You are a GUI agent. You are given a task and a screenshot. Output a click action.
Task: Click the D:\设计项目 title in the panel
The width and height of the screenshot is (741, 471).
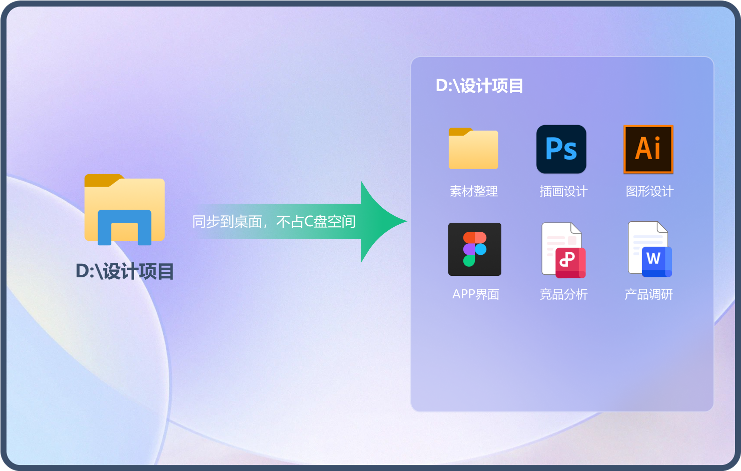coord(479,86)
